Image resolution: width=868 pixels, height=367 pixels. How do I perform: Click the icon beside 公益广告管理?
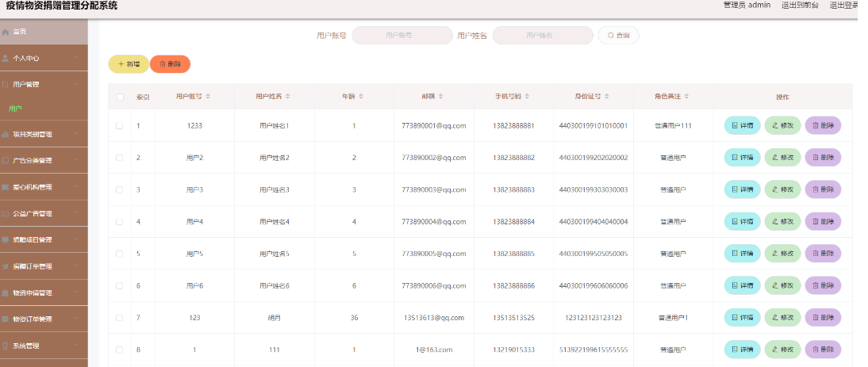point(6,213)
